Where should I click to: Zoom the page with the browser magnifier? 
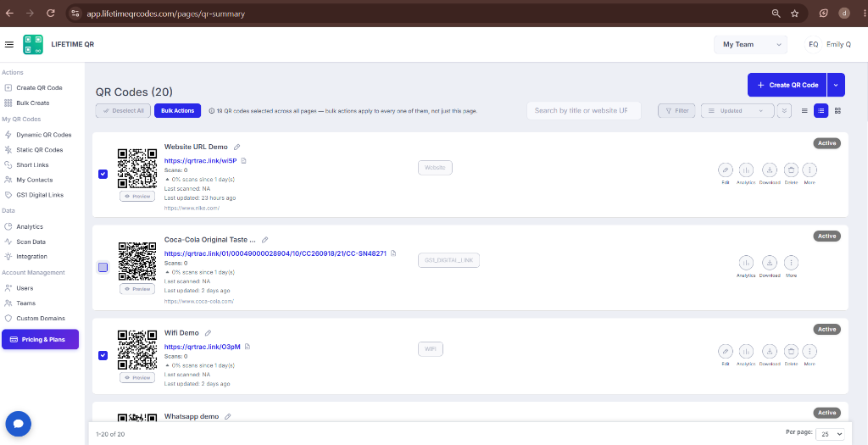[776, 14]
